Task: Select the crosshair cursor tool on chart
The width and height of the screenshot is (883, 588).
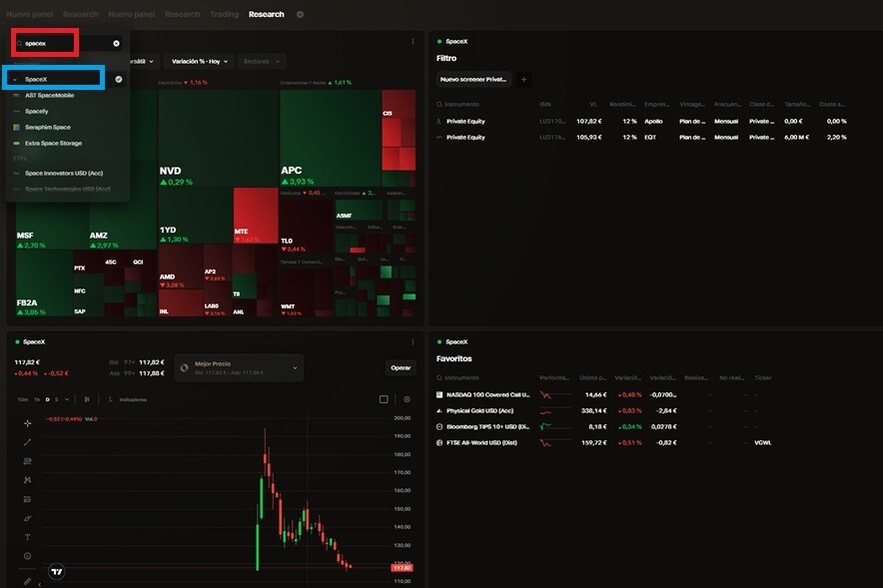Action: [28, 423]
